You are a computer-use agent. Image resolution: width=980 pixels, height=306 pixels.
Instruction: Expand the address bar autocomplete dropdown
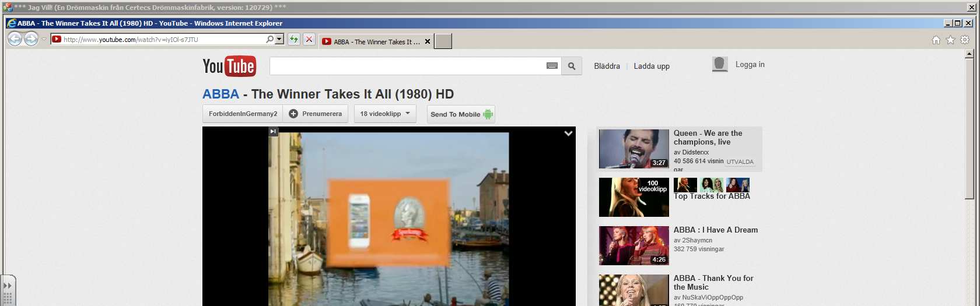pyautogui.click(x=279, y=40)
